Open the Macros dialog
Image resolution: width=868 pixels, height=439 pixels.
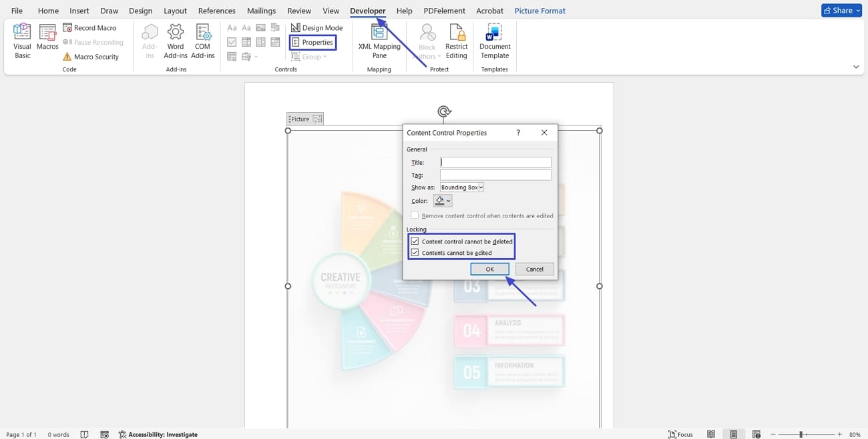pyautogui.click(x=47, y=37)
